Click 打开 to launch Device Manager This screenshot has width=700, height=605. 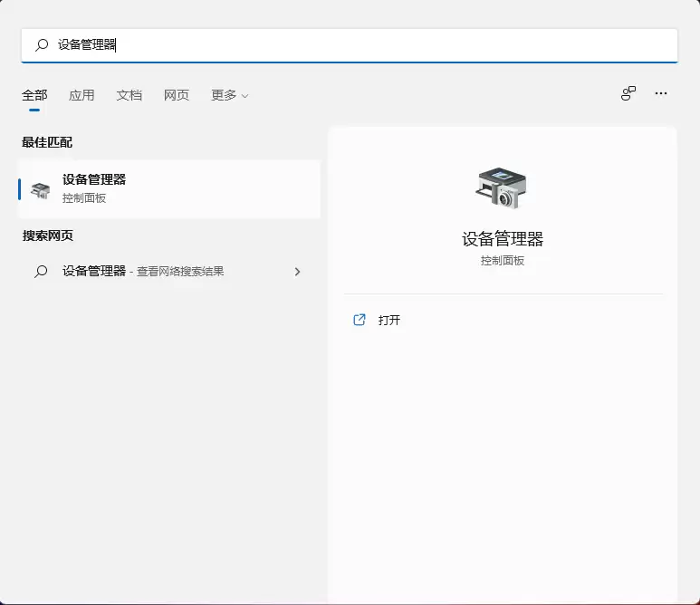388,320
